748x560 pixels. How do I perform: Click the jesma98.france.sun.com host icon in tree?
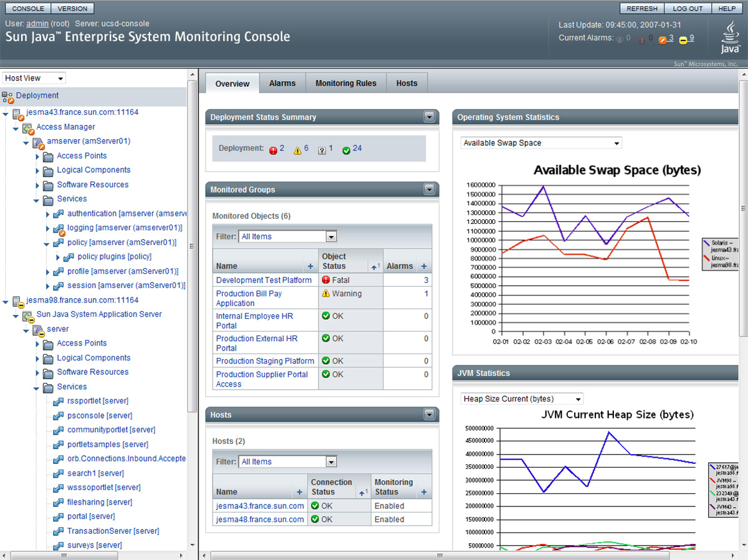click(19, 301)
